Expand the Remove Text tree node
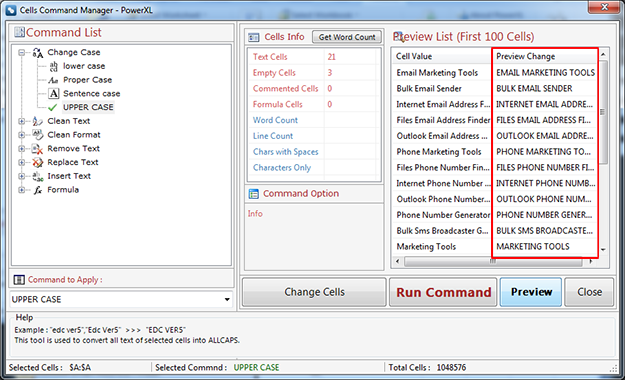Screen dimensions: 625x380 (22, 149)
